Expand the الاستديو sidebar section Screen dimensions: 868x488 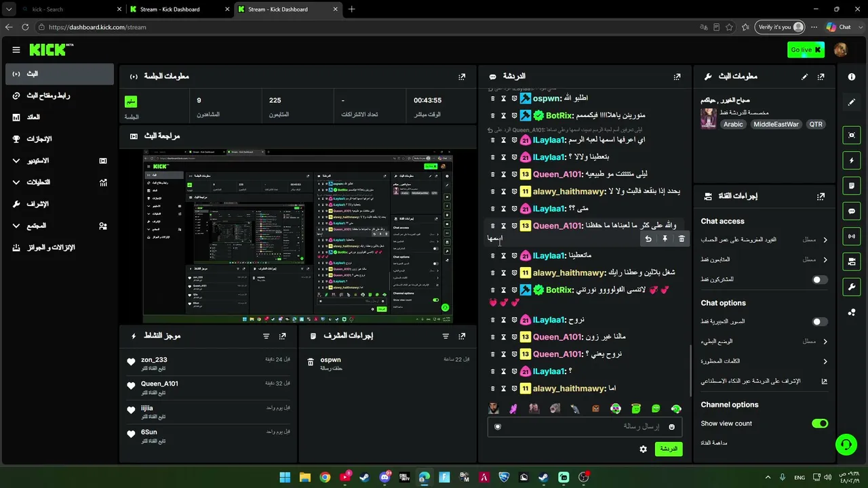[x=60, y=161]
